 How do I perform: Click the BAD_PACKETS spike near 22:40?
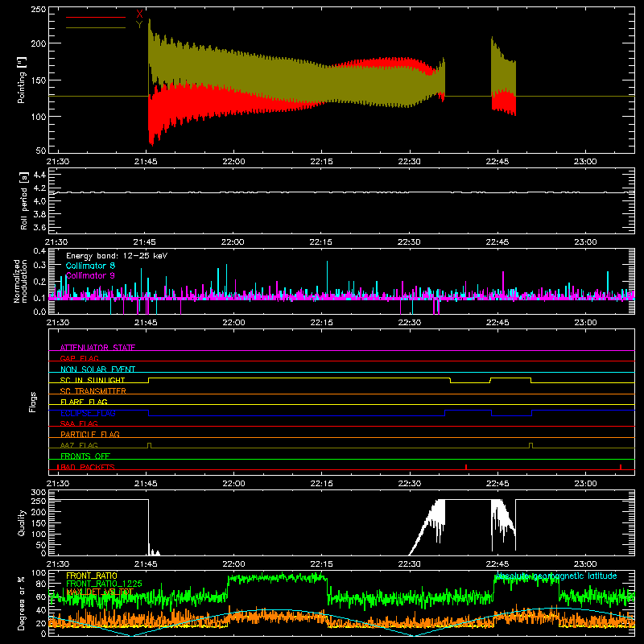[466, 467]
